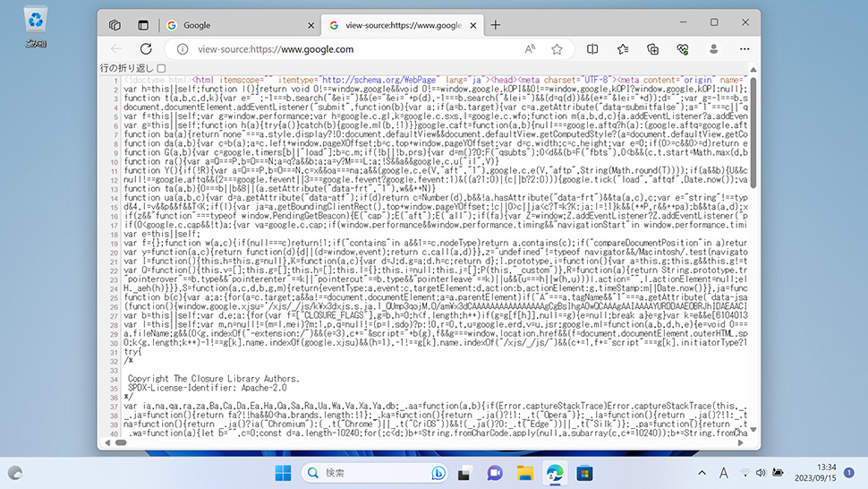Open network status icon in tray

click(745, 473)
